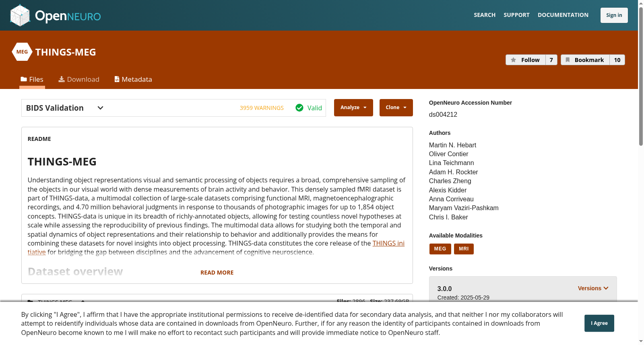Open the THINGS initiative link

coord(388,243)
